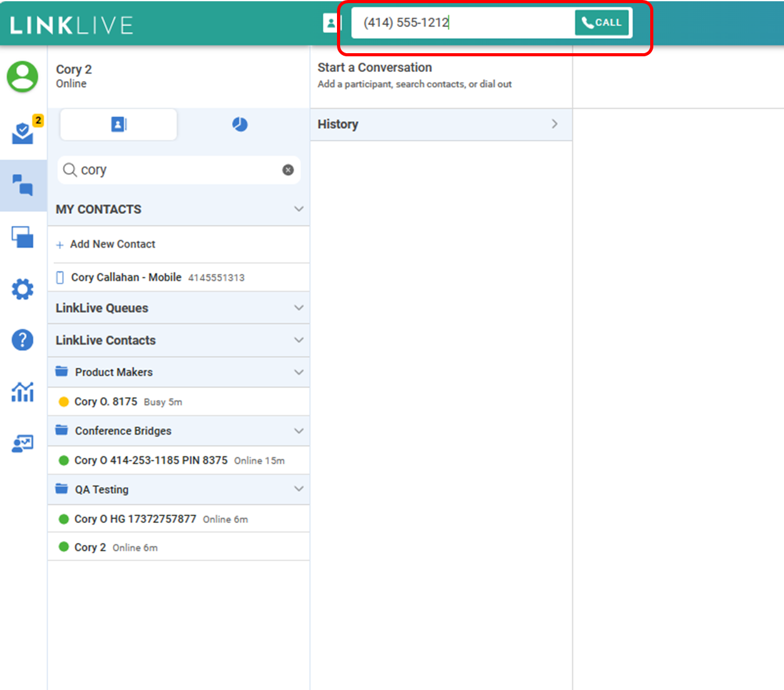Screen dimensions: 784x690
Task: Select Cory Callahan - Mobile contact
Action: coord(126,277)
